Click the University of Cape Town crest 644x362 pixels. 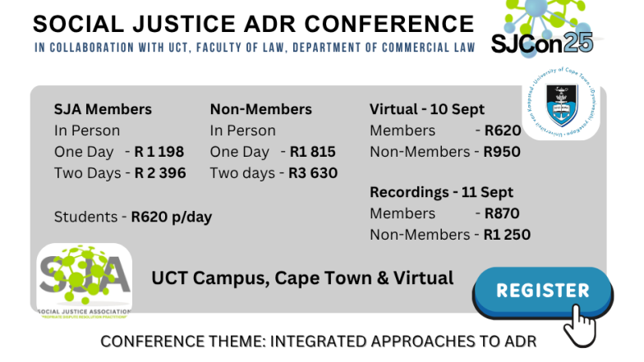click(x=561, y=103)
